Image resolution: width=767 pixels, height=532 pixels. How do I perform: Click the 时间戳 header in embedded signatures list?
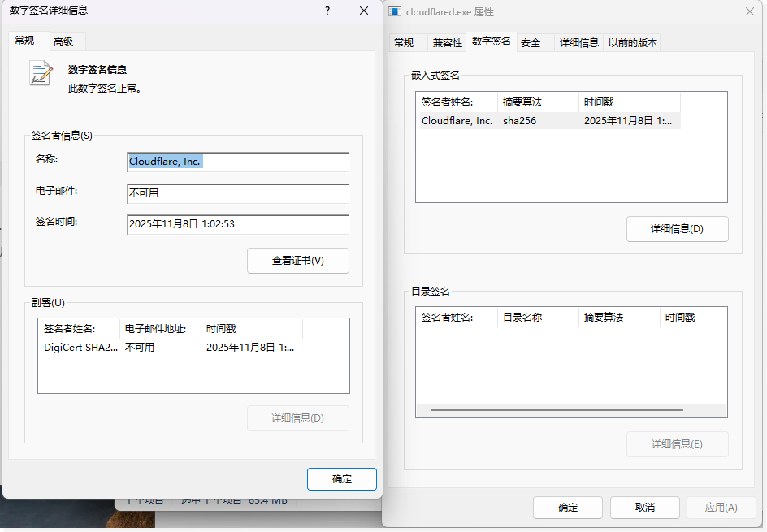(x=630, y=102)
